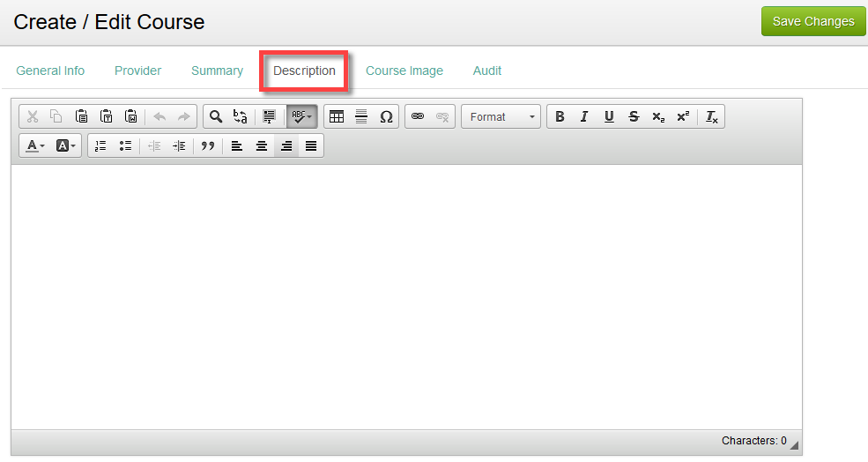The width and height of the screenshot is (868, 462).
Task: Click the Cut scissors icon
Action: click(x=32, y=117)
